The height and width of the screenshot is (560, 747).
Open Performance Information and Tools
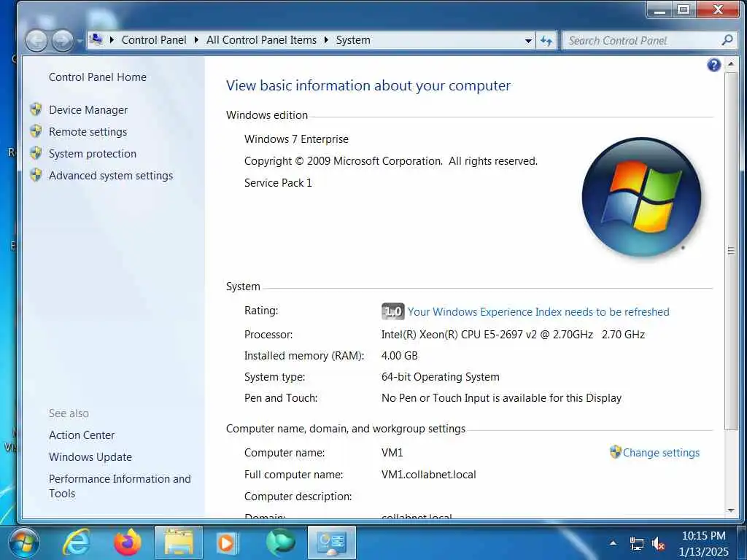pos(119,486)
